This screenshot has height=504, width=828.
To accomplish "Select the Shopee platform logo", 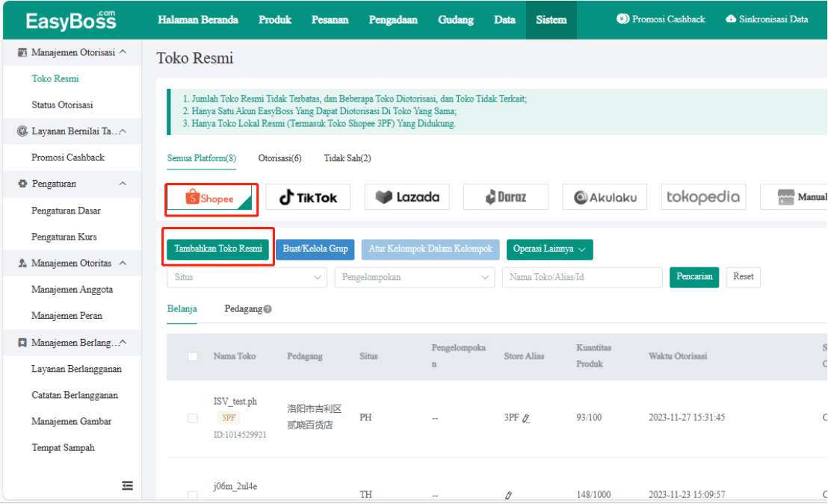I will [x=210, y=197].
